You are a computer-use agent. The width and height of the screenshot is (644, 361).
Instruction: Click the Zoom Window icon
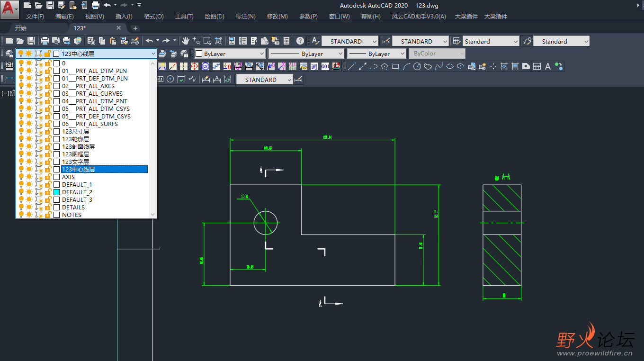(207, 41)
